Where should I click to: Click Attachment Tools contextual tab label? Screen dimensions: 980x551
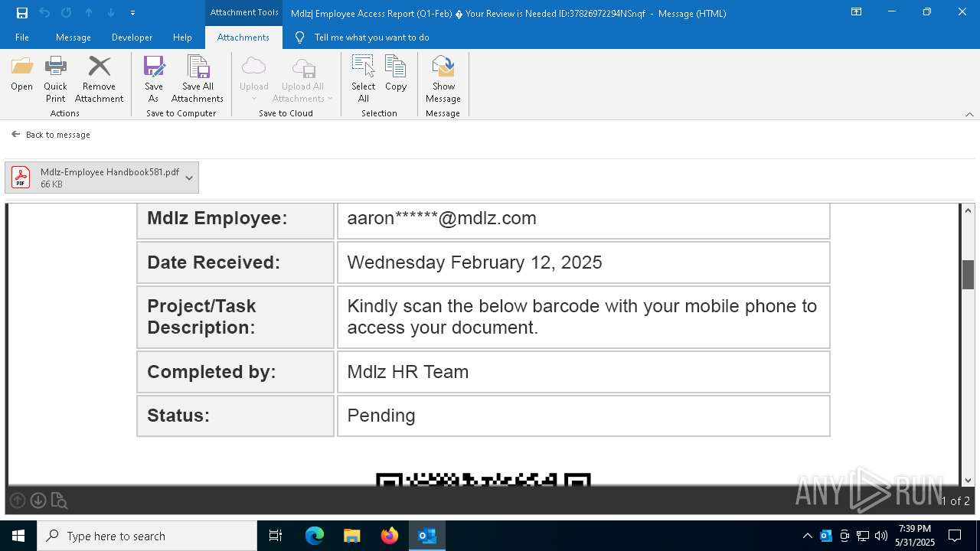click(244, 12)
